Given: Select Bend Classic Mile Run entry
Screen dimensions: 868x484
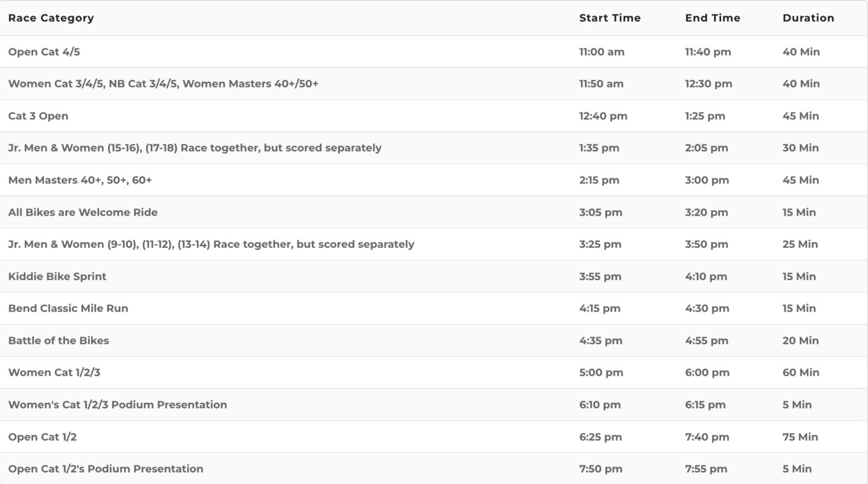Looking at the screenshot, I should (x=68, y=309).
